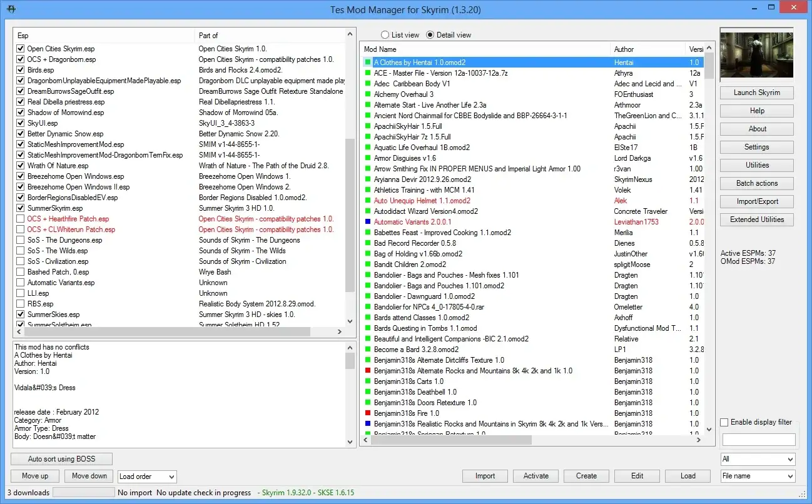Click Launch Skyrim
812x504 pixels.
click(x=756, y=93)
